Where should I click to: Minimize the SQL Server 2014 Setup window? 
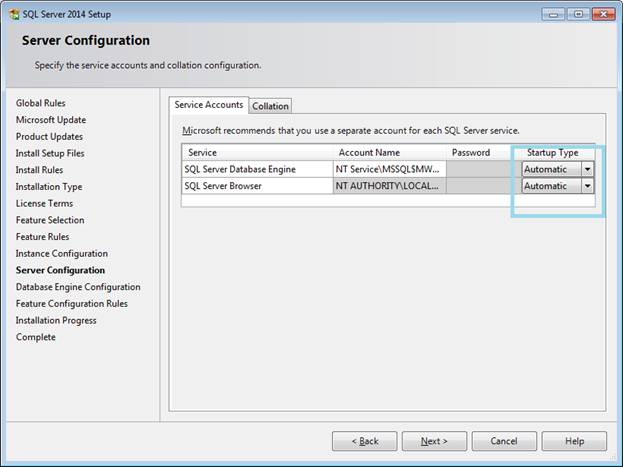pyautogui.click(x=553, y=14)
